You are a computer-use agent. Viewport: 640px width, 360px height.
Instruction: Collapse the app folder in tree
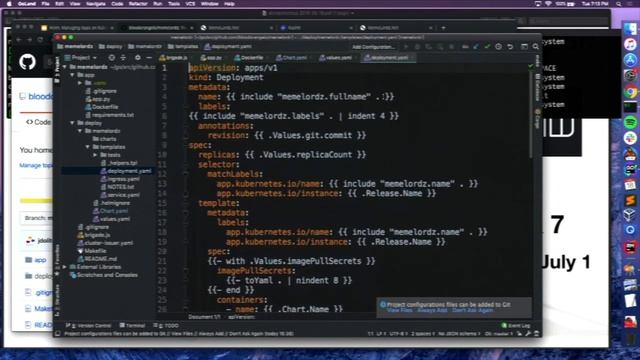point(72,75)
